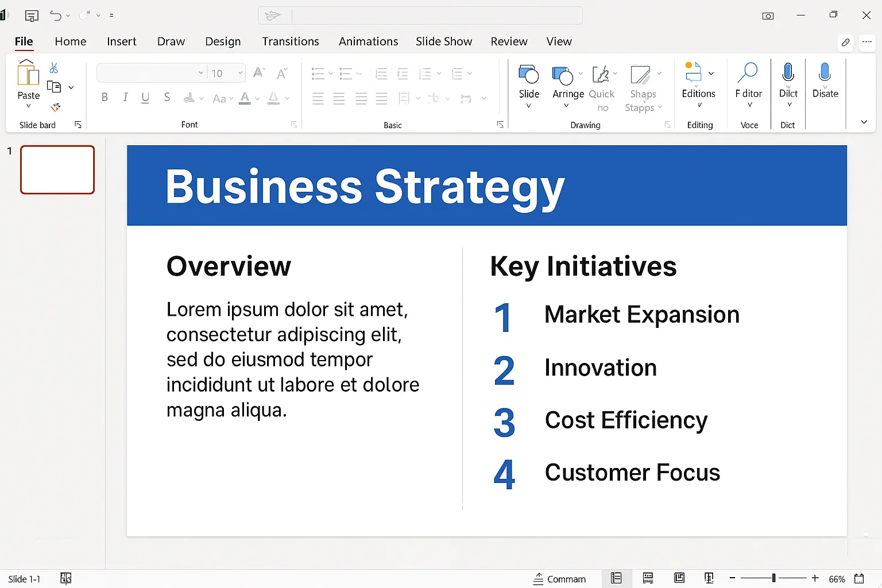Viewport: 882px width, 588px height.
Task: Click the Slide shapes icon in Drawing
Action: click(528, 75)
